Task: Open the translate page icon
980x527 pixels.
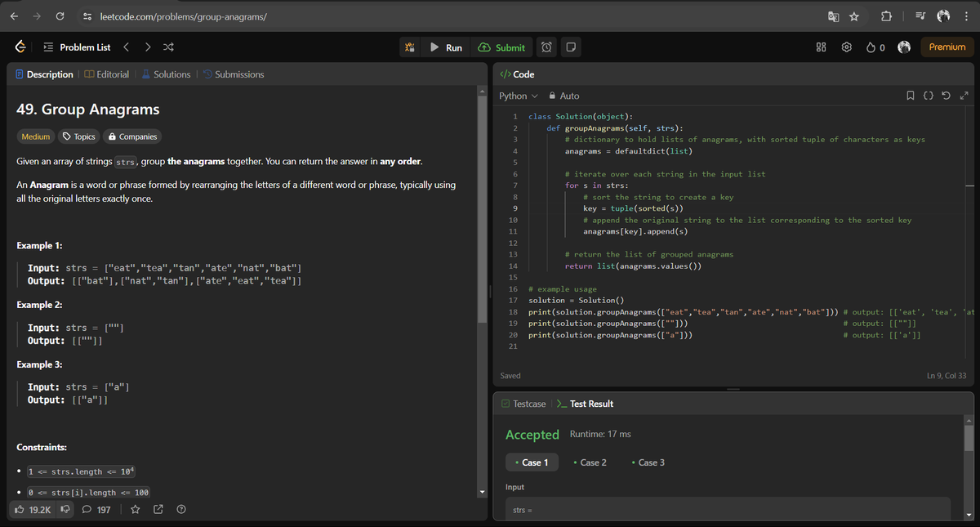Action: coord(833,16)
